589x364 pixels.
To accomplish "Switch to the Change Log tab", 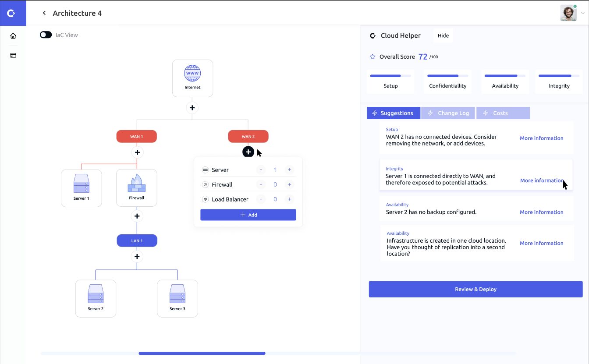I will 448,113.
